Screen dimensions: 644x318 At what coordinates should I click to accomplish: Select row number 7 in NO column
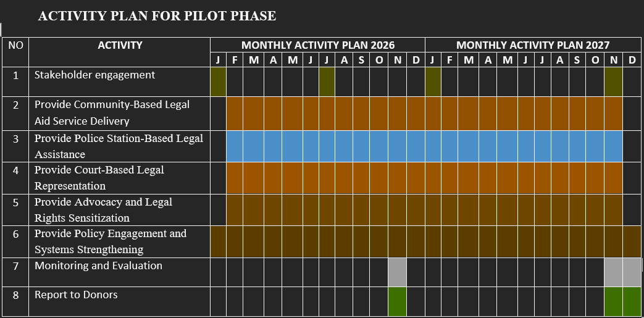[x=15, y=266]
